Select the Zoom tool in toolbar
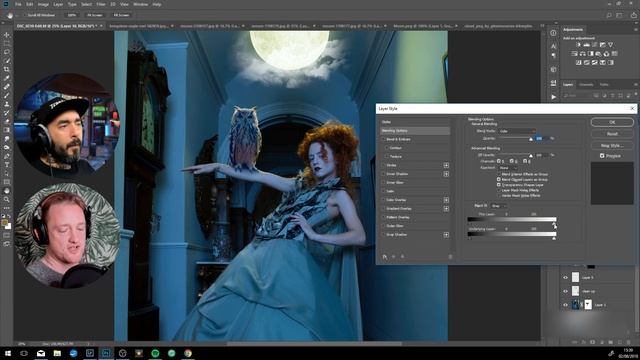Viewport: 640px width, 360px height. [7, 199]
